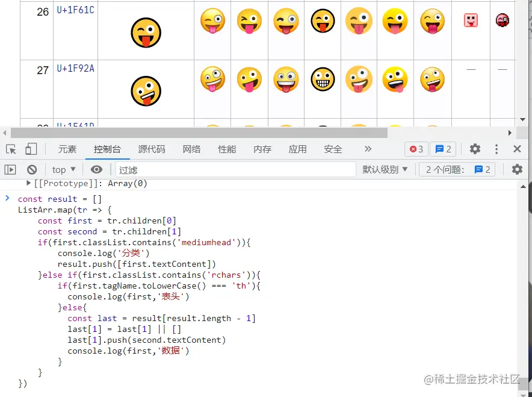
Task: Open the top context dropdown
Action: pyautogui.click(x=64, y=169)
